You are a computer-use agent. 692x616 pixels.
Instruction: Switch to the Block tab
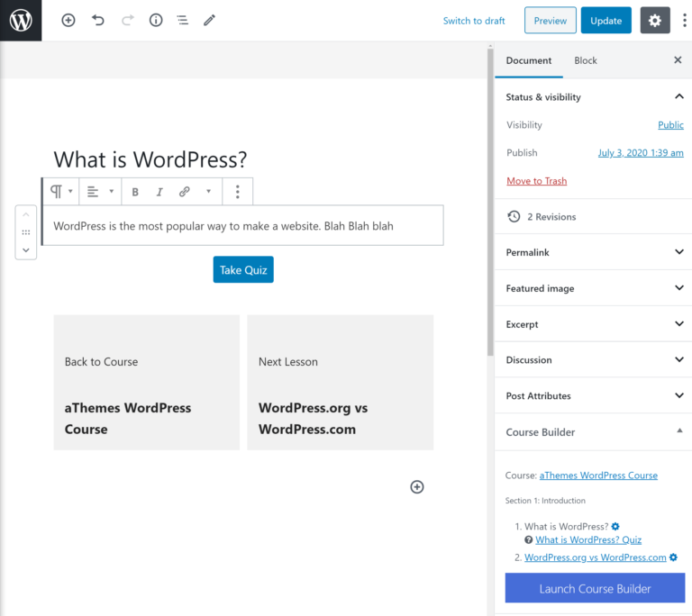point(585,60)
